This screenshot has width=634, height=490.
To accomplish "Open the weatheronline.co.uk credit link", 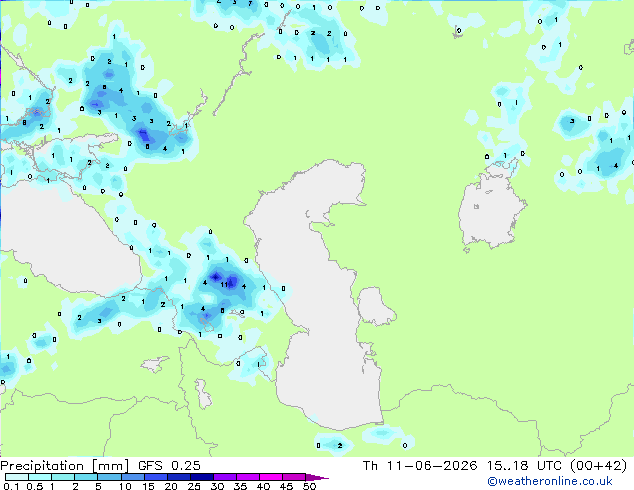I will pyautogui.click(x=550, y=481).
